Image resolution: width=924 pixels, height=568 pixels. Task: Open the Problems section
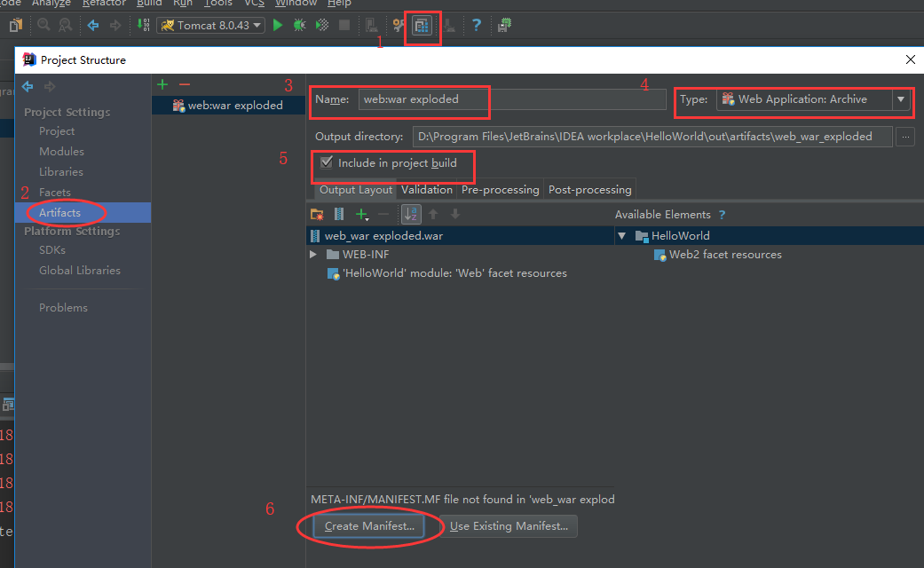click(x=63, y=308)
